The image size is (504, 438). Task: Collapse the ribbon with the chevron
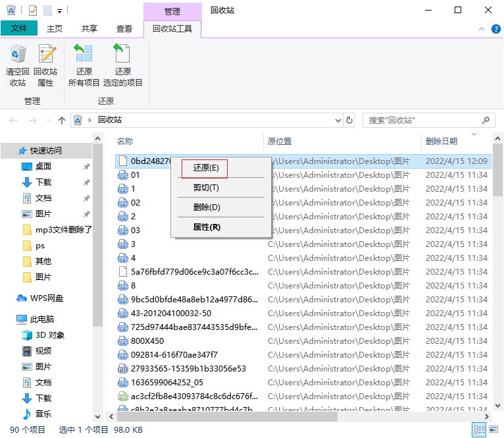click(482, 29)
